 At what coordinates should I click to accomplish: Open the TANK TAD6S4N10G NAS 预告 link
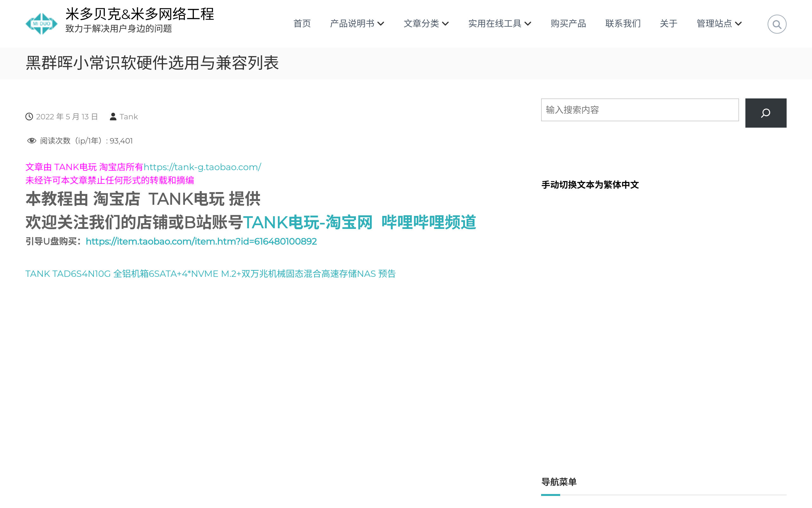coord(210,274)
